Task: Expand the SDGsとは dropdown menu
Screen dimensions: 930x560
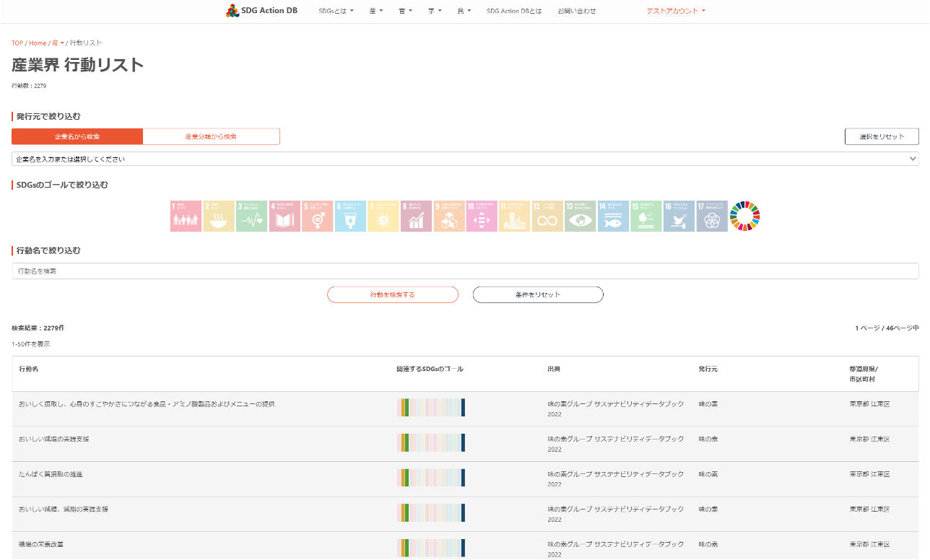Action: coord(336,11)
